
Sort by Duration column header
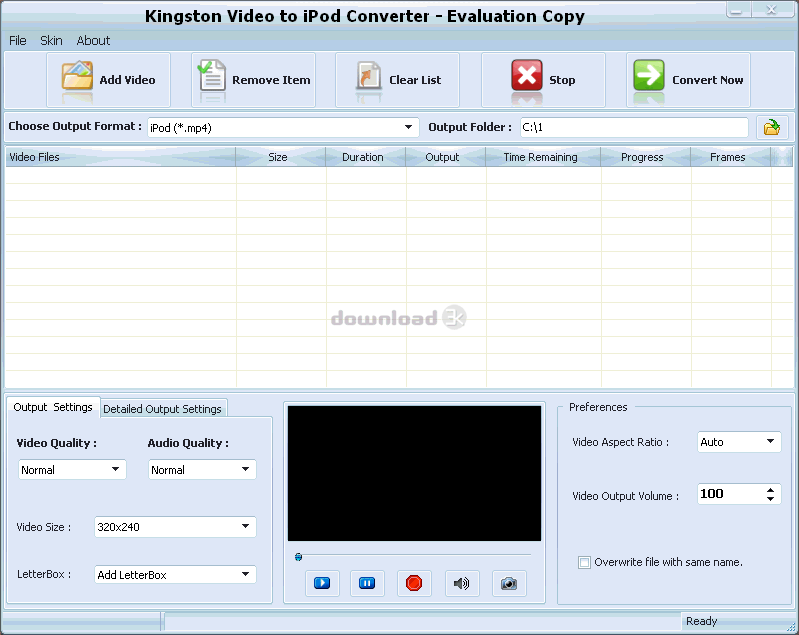(x=366, y=157)
